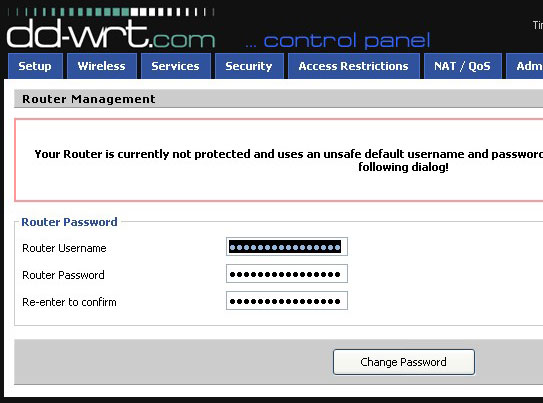Select the Access Restrictions tab
The image size is (543, 403).
(x=354, y=66)
